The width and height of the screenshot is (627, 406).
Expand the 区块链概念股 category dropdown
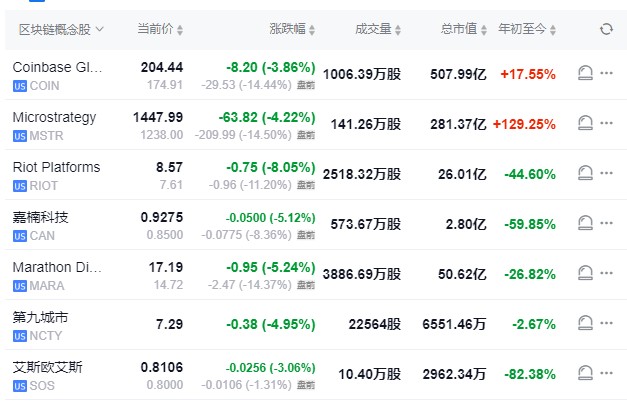[x=61, y=30]
